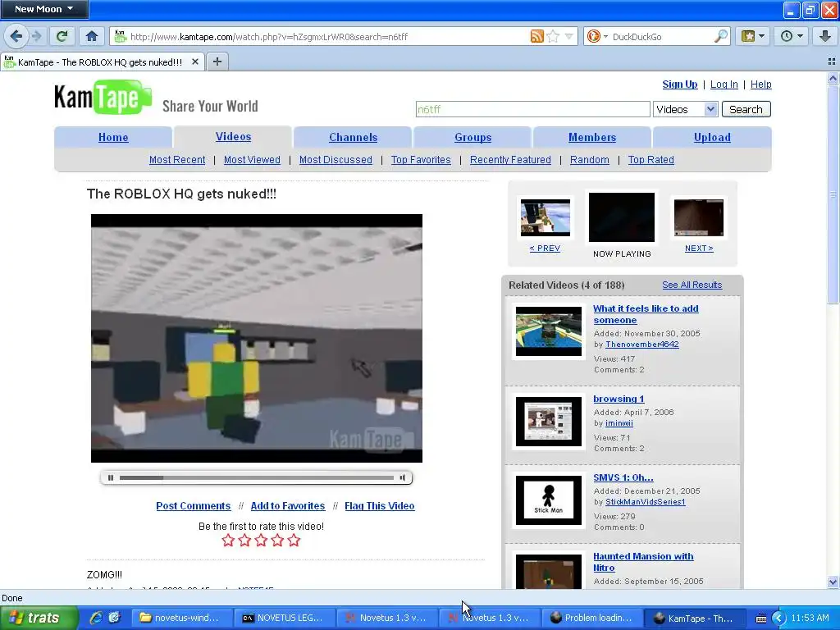Expand the Videos search type dropdown
This screenshot has width=840, height=630.
tap(685, 109)
